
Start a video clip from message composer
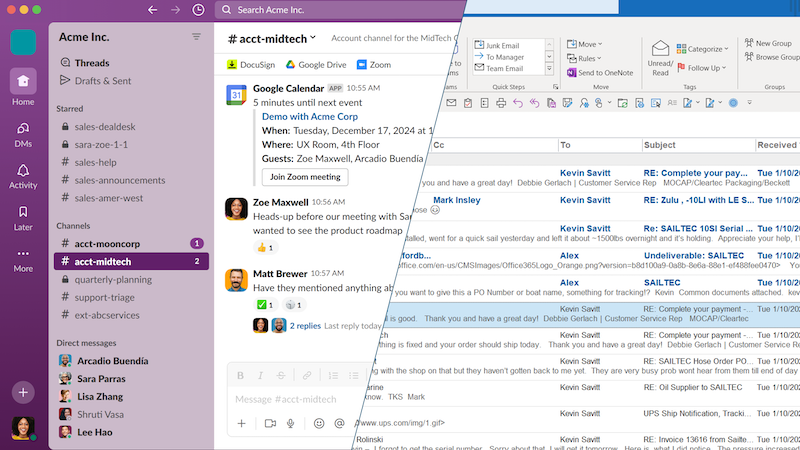click(270, 423)
